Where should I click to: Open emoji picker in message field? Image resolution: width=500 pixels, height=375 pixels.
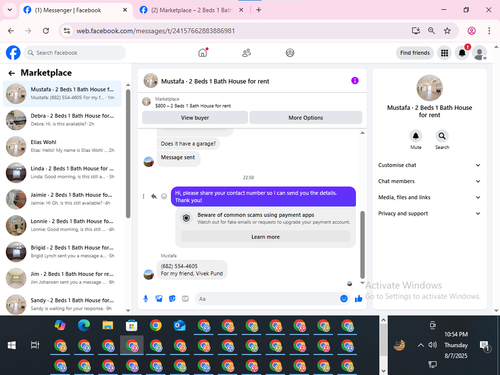(344, 299)
